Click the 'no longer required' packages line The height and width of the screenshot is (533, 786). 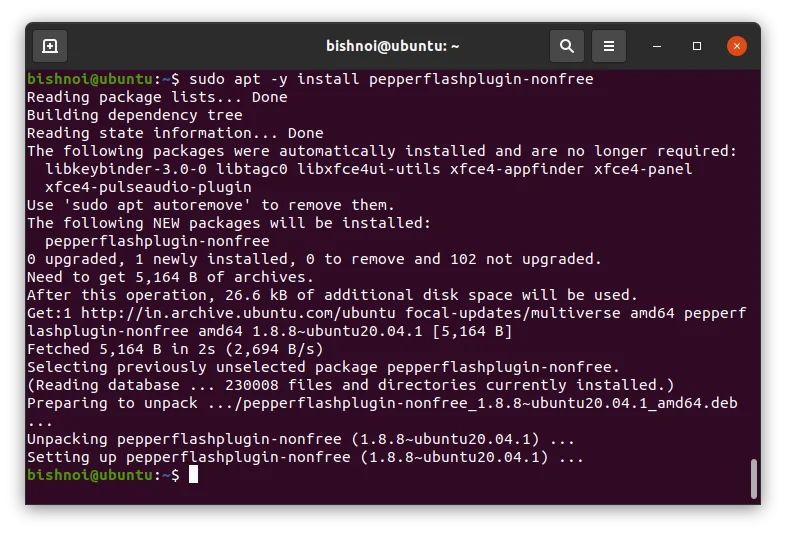pyautogui.click(x=382, y=151)
